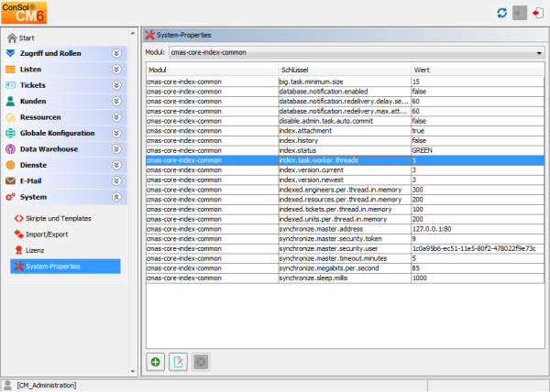
Task: Click the Kunden person icon
Action: (x=10, y=102)
